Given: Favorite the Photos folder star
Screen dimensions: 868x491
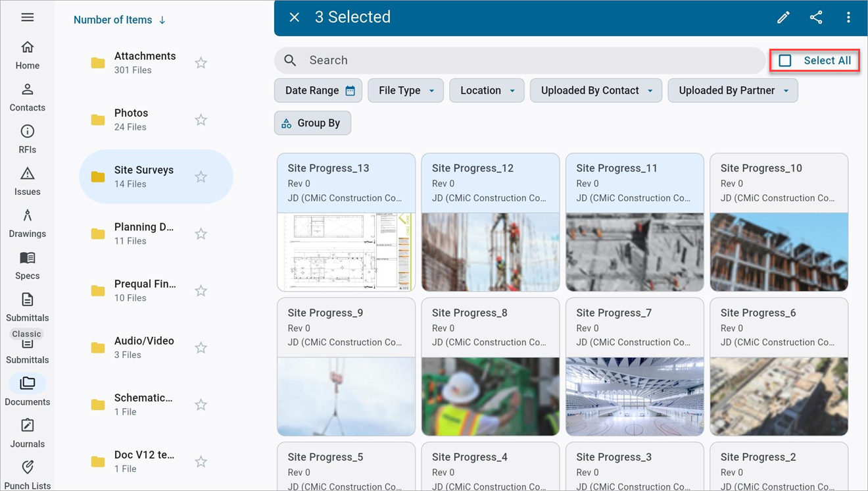Looking at the screenshot, I should [x=201, y=120].
